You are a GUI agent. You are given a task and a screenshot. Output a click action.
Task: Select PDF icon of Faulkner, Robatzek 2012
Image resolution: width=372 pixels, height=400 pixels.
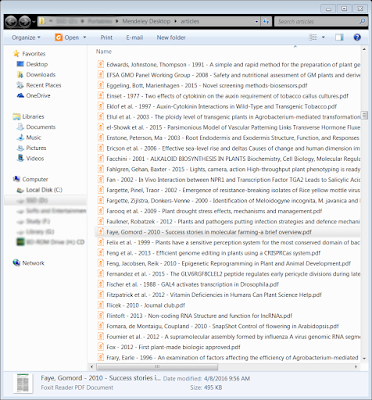coord(101,221)
